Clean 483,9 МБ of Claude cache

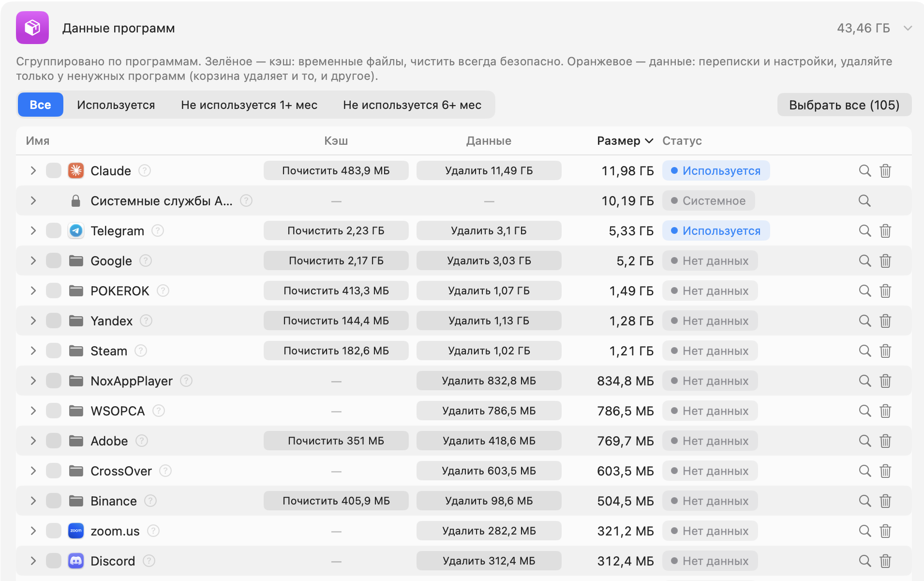tap(336, 170)
